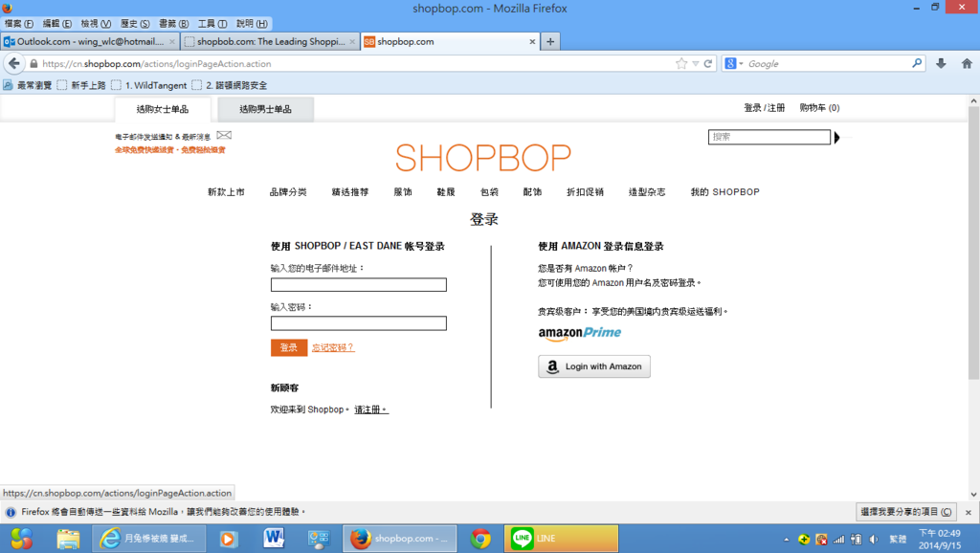Reload page using the refresh icon
Image resolution: width=980 pixels, height=553 pixels.
(708, 64)
